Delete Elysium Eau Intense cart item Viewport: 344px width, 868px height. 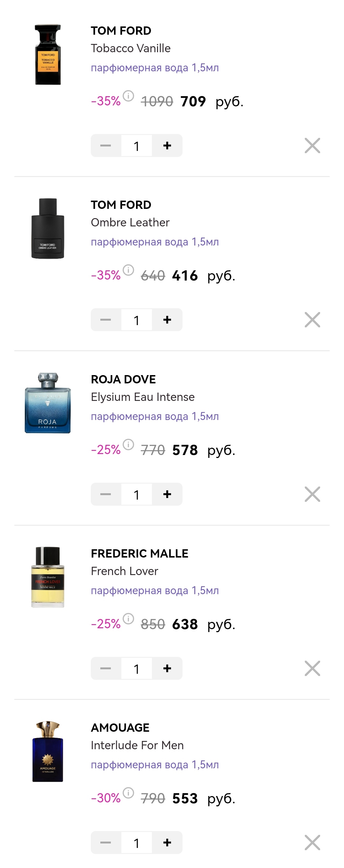pyautogui.click(x=312, y=494)
